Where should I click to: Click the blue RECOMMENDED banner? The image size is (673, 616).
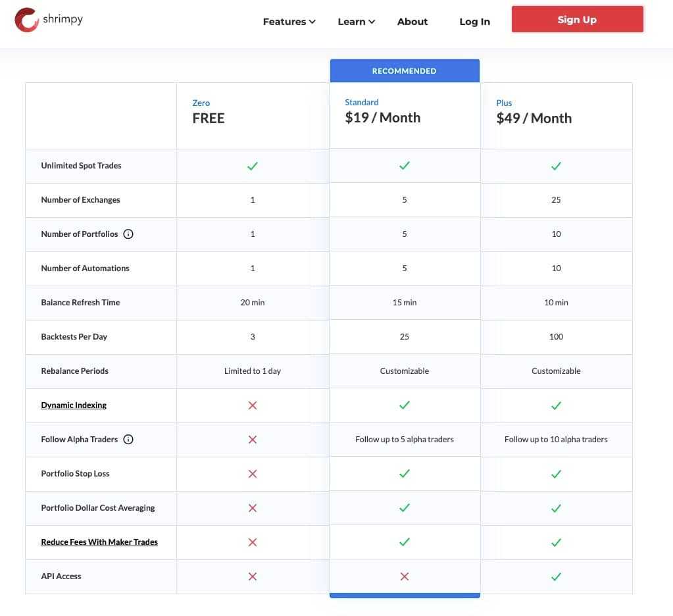click(x=404, y=71)
